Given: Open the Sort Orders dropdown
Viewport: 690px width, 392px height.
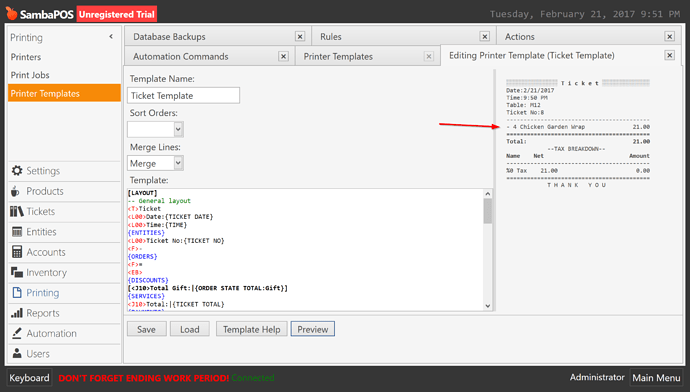Looking at the screenshot, I should pos(178,129).
